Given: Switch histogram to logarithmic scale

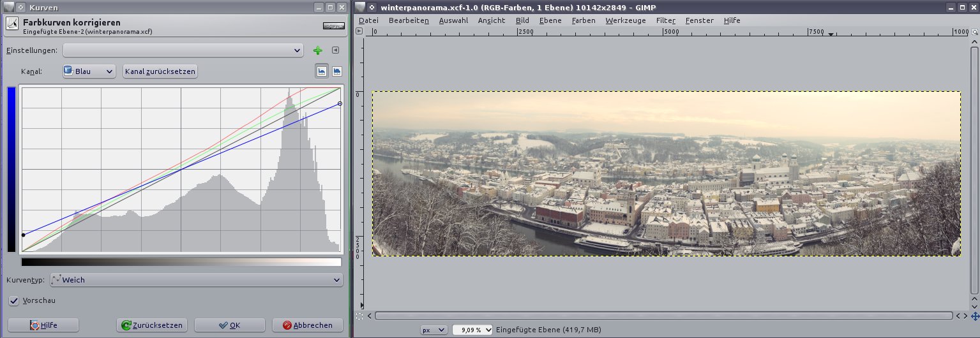Looking at the screenshot, I should pyautogui.click(x=336, y=71).
